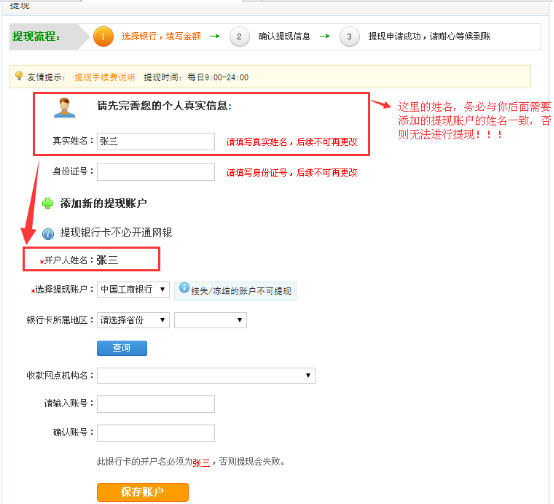
Task: Click the lightbulb tip icon
Action: coord(19,76)
